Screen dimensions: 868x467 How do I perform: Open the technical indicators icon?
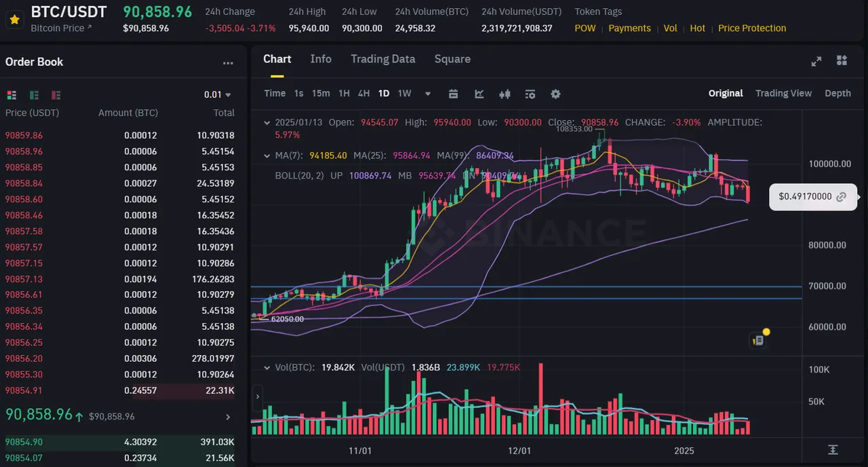coord(479,94)
